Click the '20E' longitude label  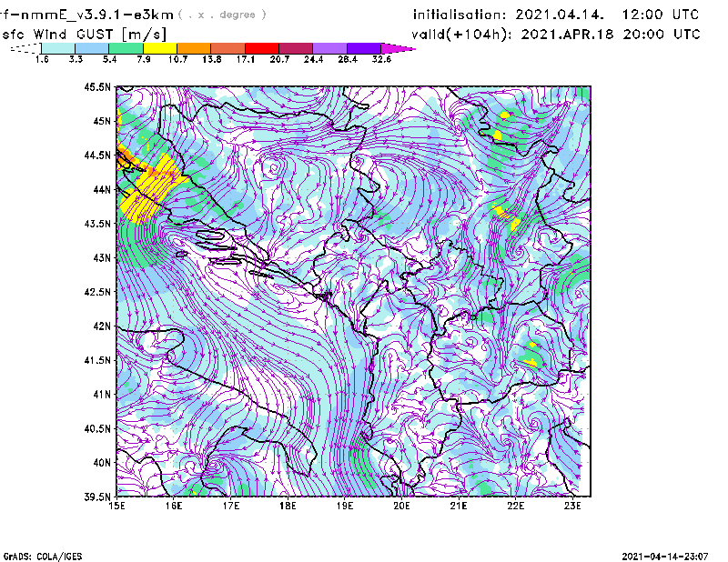coord(401,506)
